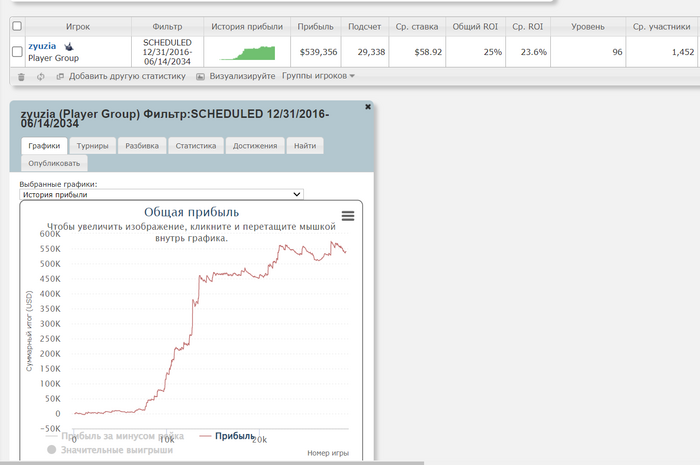Click the copy icon beside Добавить другую статистику
Image resolution: width=700 pixels, height=465 pixels.
60,76
